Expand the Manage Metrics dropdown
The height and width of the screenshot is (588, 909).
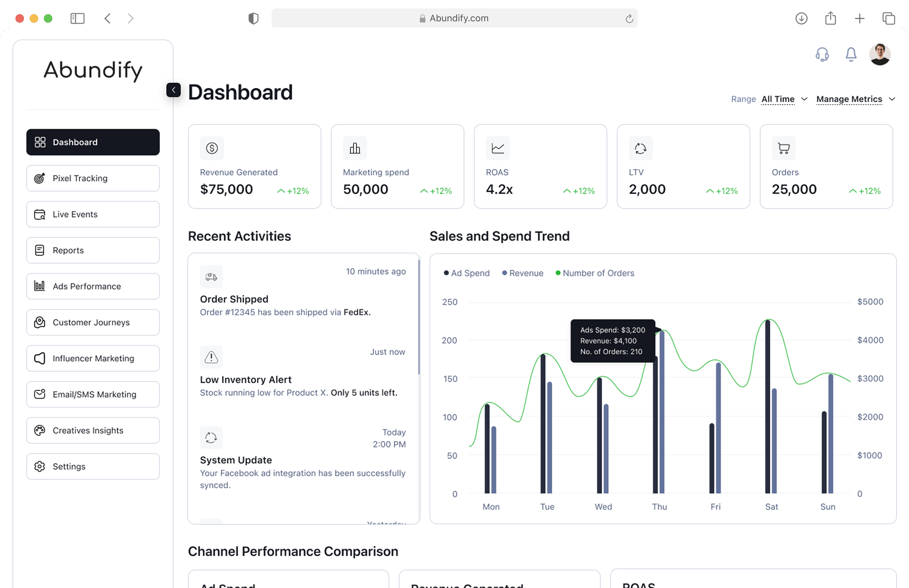tap(855, 99)
